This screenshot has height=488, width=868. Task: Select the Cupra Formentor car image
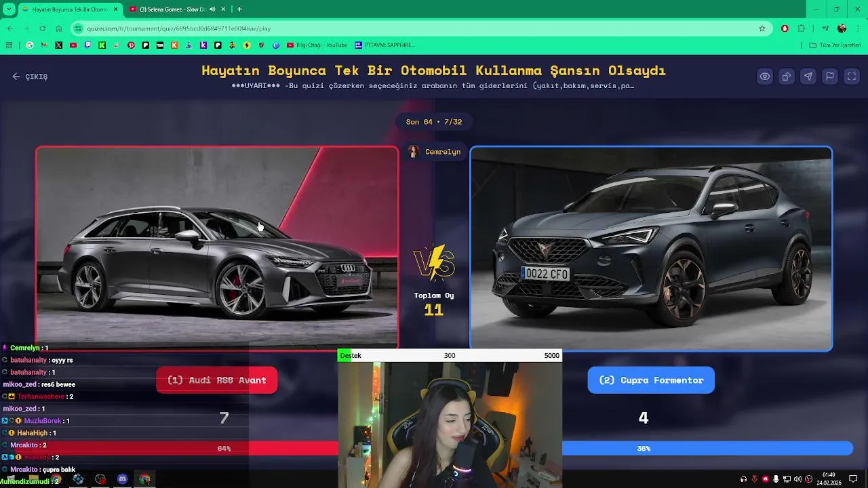651,249
